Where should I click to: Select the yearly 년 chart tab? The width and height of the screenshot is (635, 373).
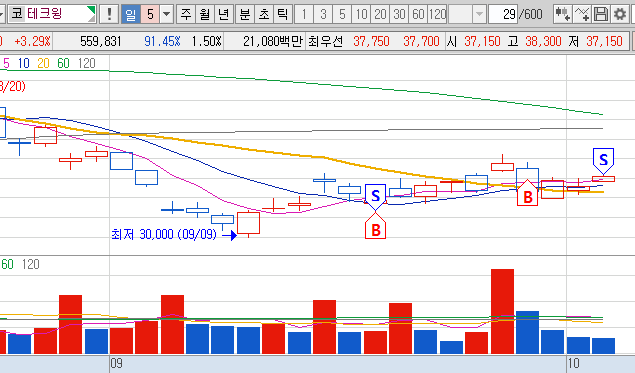pyautogui.click(x=224, y=15)
